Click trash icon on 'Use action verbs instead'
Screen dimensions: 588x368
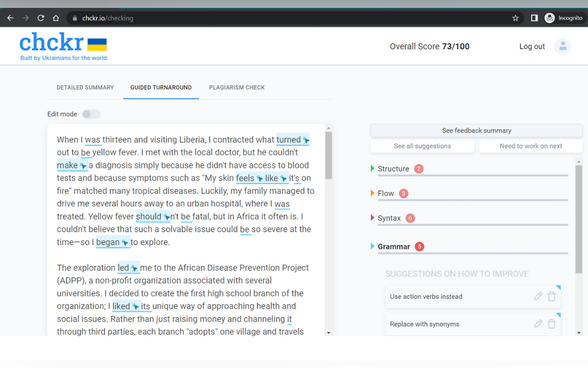click(x=551, y=296)
